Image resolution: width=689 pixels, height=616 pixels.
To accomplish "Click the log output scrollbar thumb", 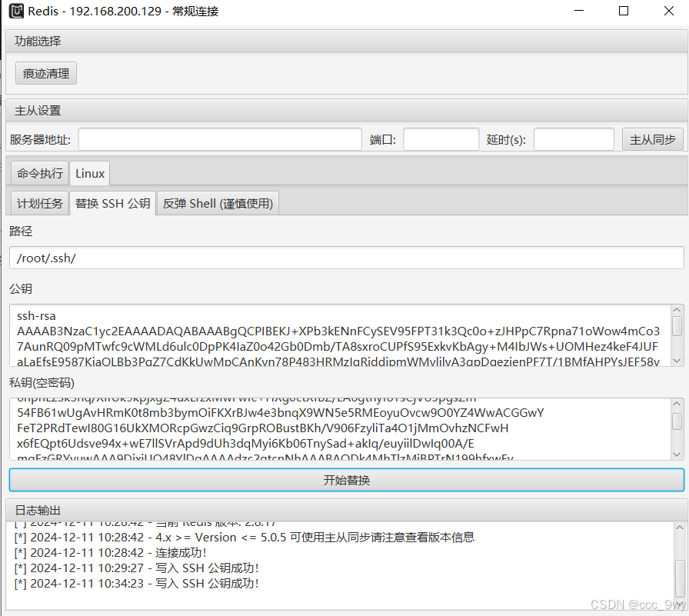I will 680,579.
